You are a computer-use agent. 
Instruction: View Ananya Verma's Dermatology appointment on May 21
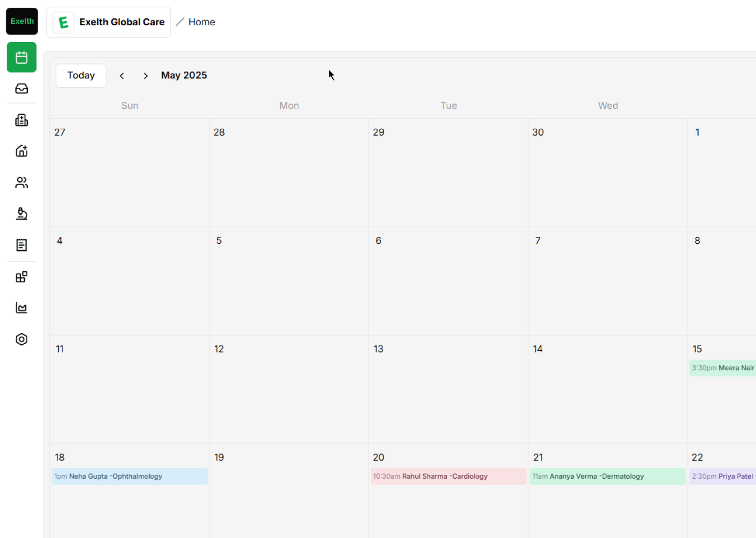pyautogui.click(x=607, y=476)
